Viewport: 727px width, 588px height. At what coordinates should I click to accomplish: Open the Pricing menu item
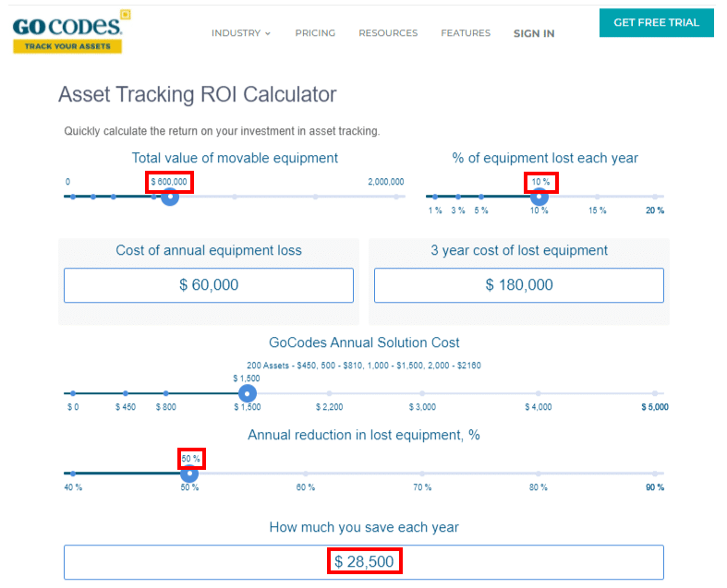tap(315, 33)
